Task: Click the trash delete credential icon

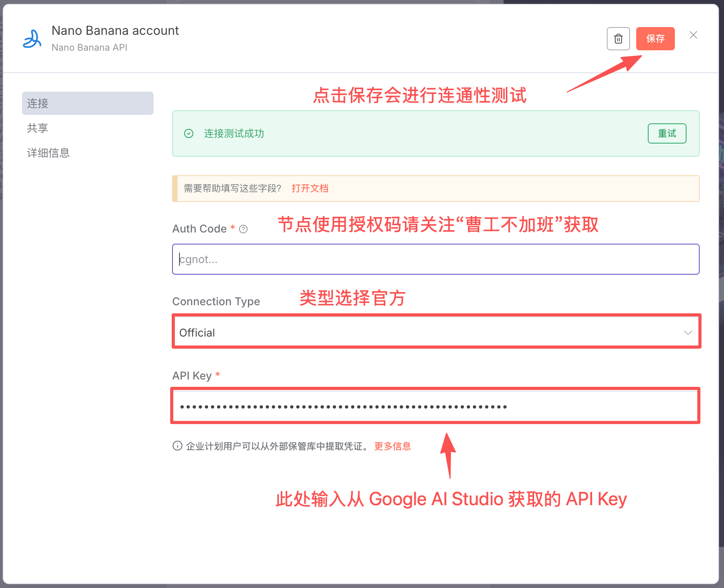Action: pos(618,39)
